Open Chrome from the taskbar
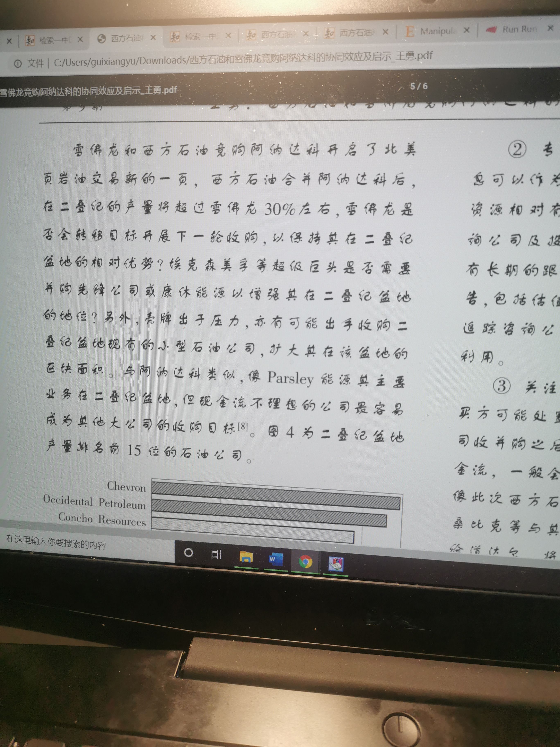This screenshot has height=747, width=560. pos(305,562)
